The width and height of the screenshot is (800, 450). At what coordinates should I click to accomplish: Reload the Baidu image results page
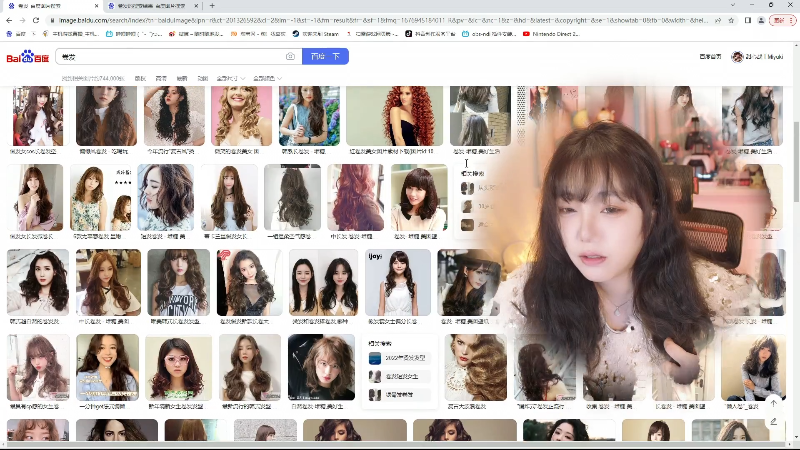[x=36, y=20]
